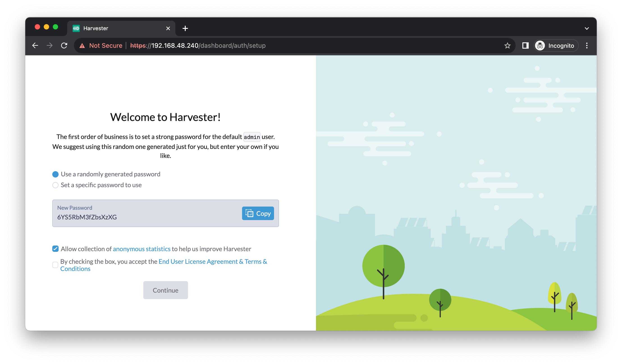This screenshot has height=364, width=622.
Task: Click the Copy password button
Action: pos(257,213)
